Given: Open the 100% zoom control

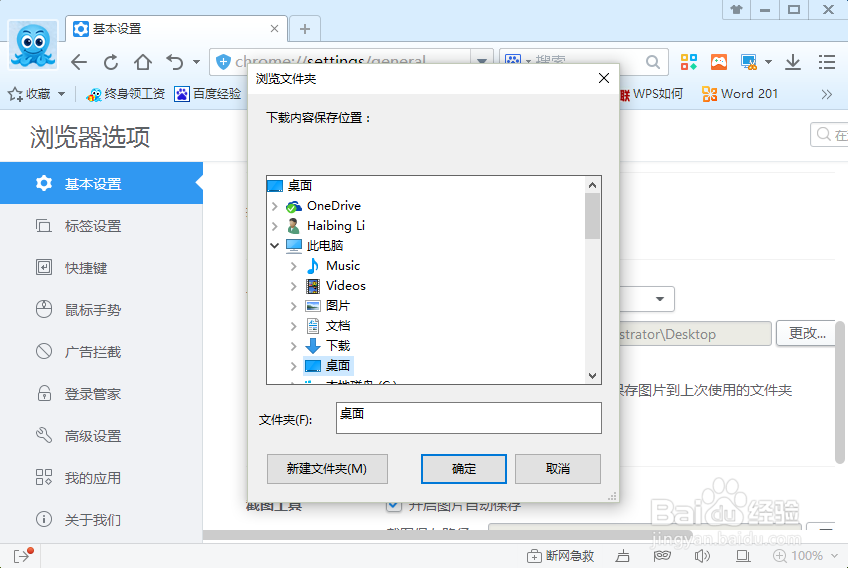Looking at the screenshot, I should click(805, 556).
